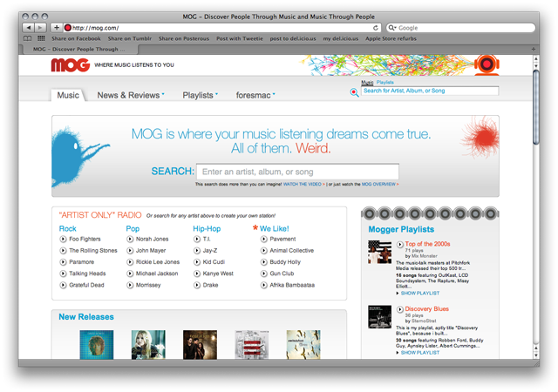Open the blonde woman album cover

(148, 345)
